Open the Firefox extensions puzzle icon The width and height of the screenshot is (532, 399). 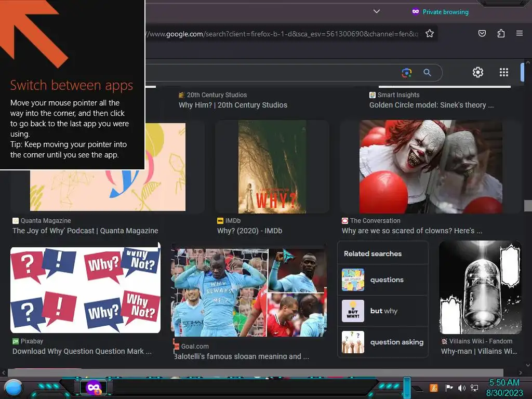501,33
